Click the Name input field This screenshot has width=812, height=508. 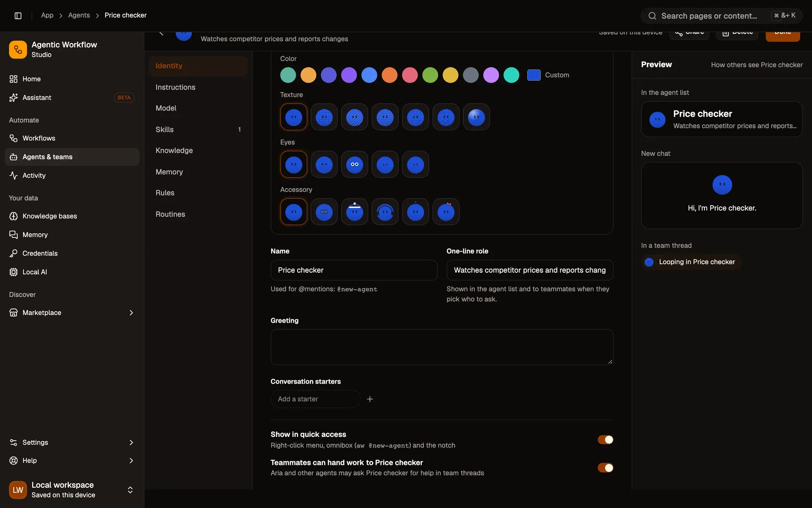[354, 270]
